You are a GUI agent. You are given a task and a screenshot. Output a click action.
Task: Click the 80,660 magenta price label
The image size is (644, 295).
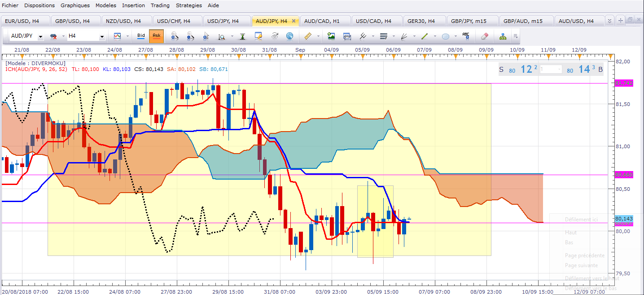[x=624, y=175]
